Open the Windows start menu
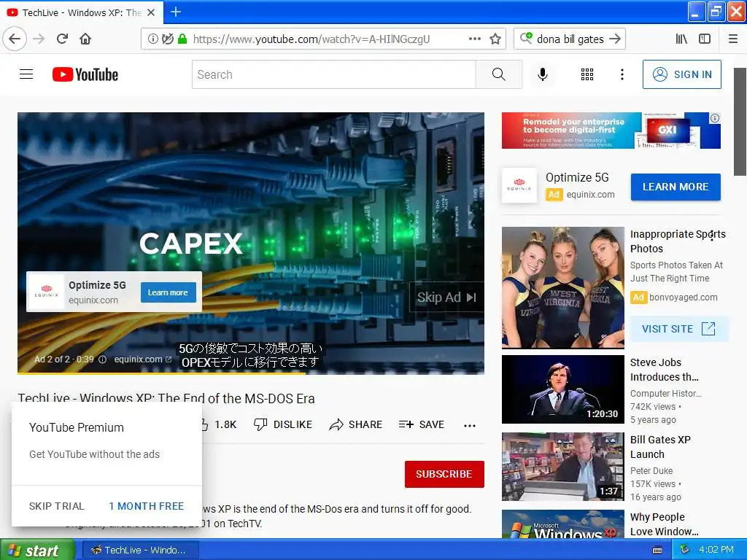 click(36, 550)
